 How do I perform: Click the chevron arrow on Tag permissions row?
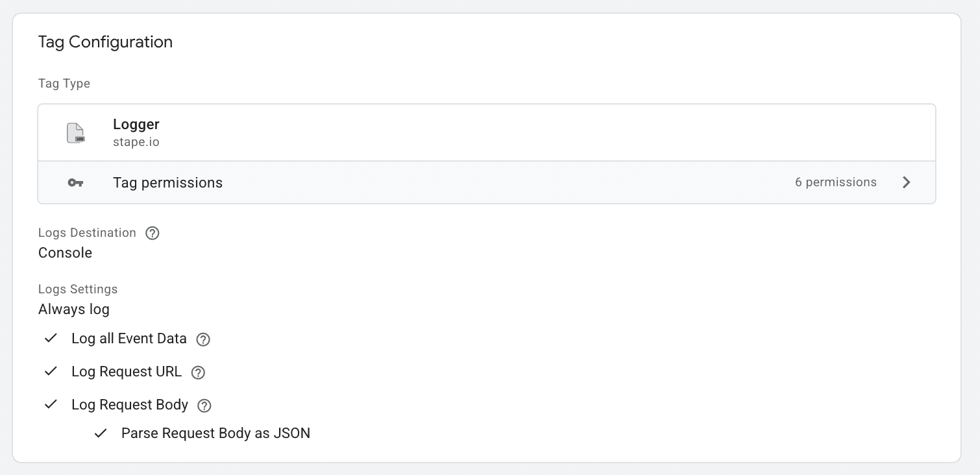[907, 182]
